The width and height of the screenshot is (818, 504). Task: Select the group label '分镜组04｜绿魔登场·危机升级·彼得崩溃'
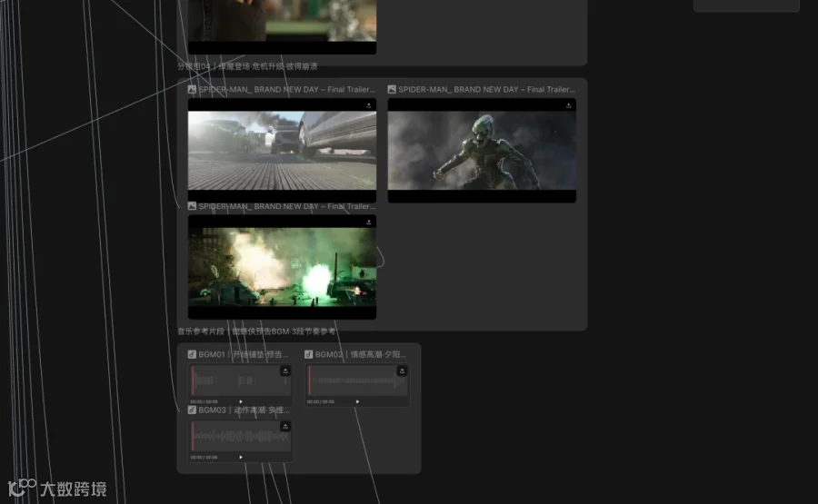247,66
